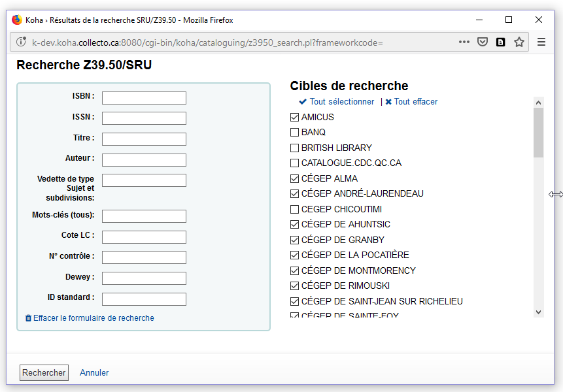Close the Firefox window
This screenshot has height=392, width=563.
coord(539,20)
